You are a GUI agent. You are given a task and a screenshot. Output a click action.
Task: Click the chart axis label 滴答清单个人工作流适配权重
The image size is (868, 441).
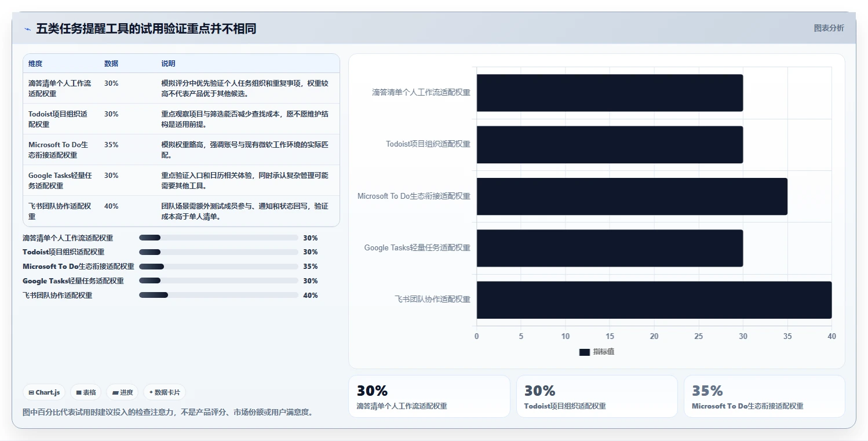[x=421, y=92]
